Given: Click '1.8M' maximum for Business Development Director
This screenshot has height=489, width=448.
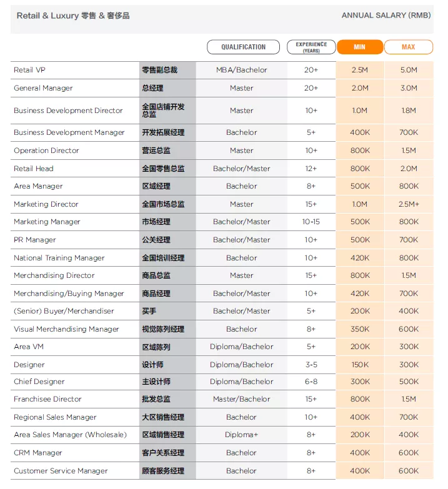Looking at the screenshot, I should click(x=409, y=111).
